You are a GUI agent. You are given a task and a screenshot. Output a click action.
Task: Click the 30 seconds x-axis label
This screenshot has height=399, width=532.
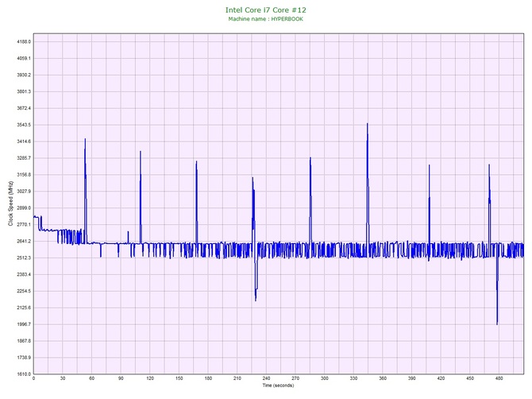pyautogui.click(x=63, y=378)
